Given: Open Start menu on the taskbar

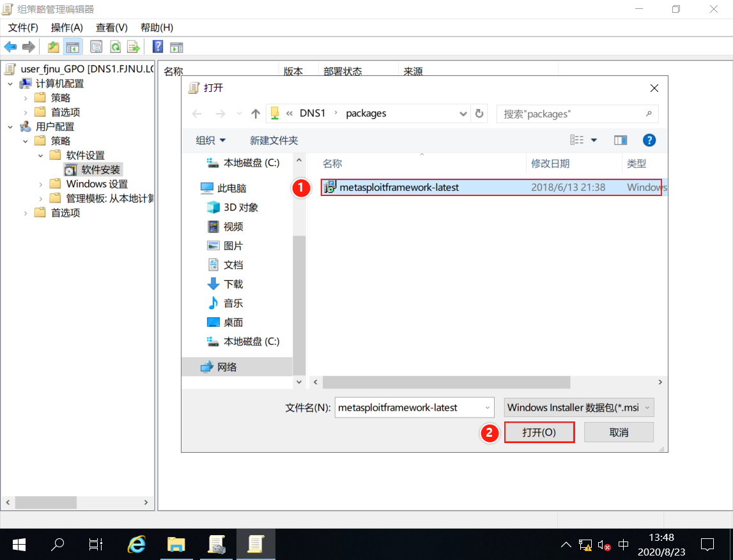Looking at the screenshot, I should coord(19,544).
